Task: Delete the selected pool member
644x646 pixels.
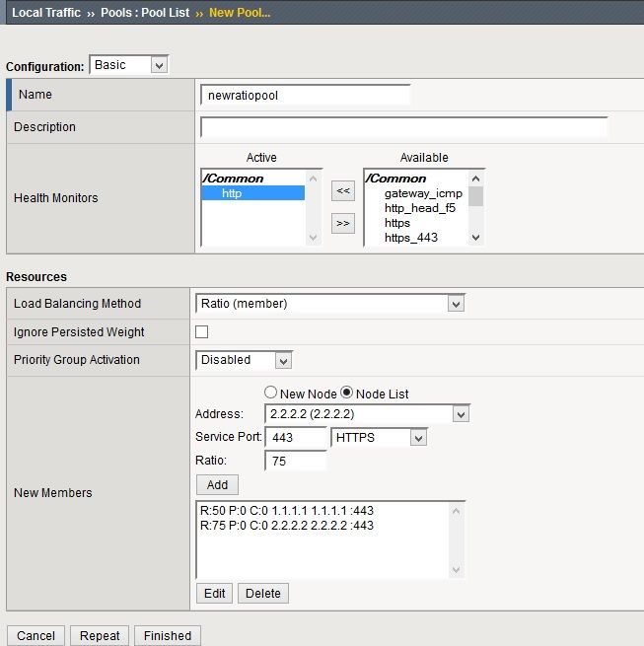Action: coord(263,594)
